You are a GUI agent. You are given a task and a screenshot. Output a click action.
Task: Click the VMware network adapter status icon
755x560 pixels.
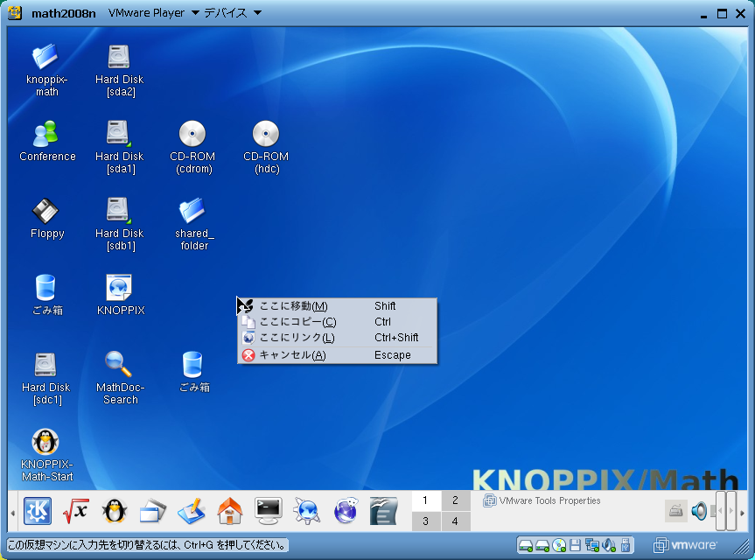click(591, 545)
